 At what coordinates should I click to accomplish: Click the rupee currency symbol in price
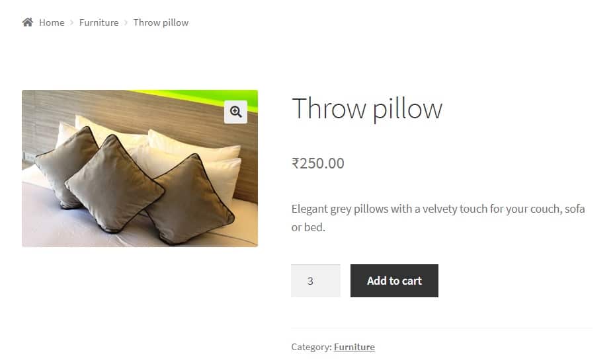(x=296, y=163)
